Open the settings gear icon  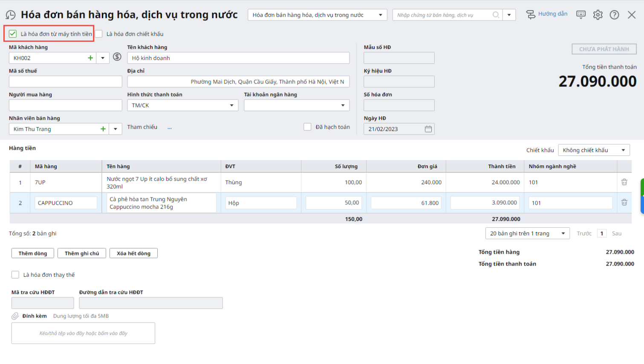point(598,15)
